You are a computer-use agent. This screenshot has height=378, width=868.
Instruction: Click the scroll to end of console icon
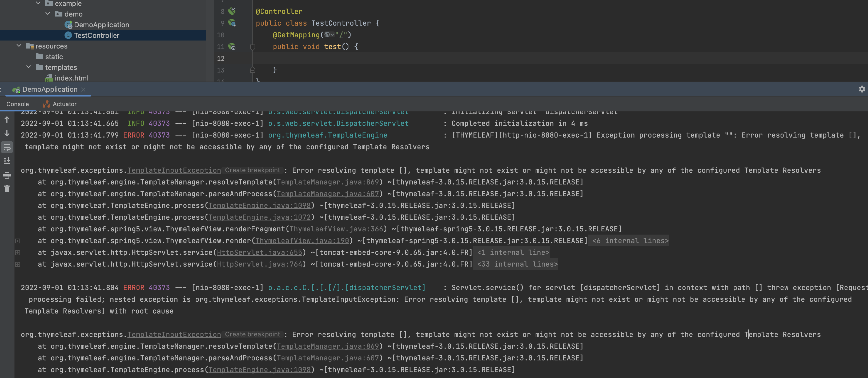coord(7,161)
